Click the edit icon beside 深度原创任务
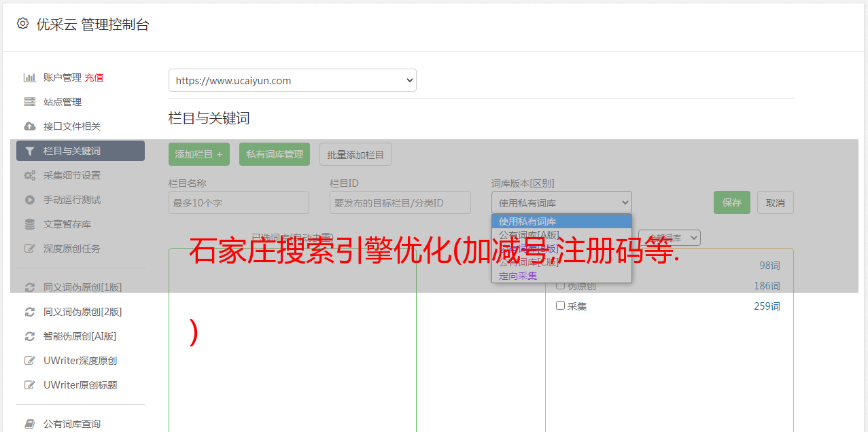868x432 pixels. coord(29,249)
